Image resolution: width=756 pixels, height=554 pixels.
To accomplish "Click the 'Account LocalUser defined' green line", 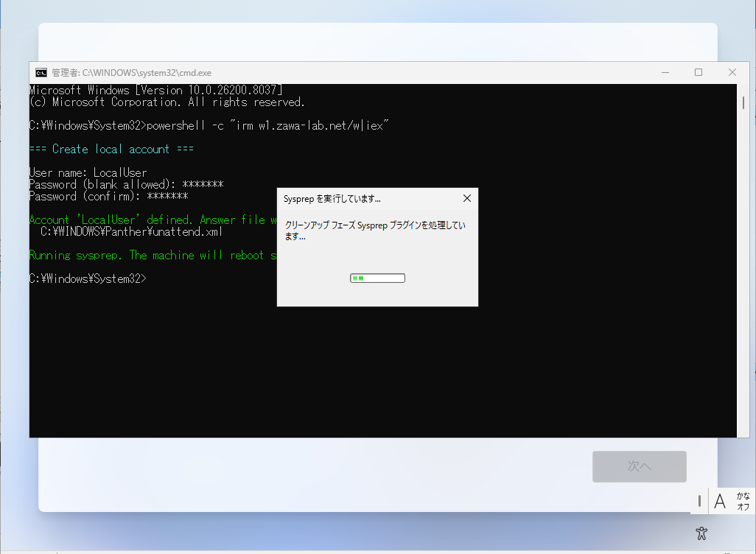I will [153, 220].
